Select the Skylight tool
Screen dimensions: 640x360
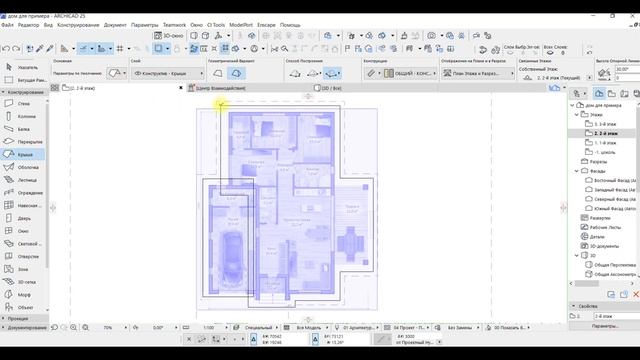pos(23,244)
